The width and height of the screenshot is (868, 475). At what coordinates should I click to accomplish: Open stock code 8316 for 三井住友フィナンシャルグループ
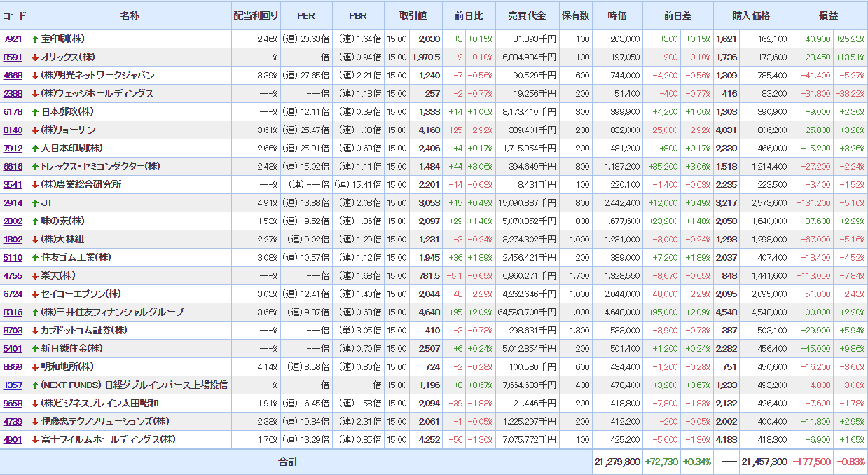(13, 312)
